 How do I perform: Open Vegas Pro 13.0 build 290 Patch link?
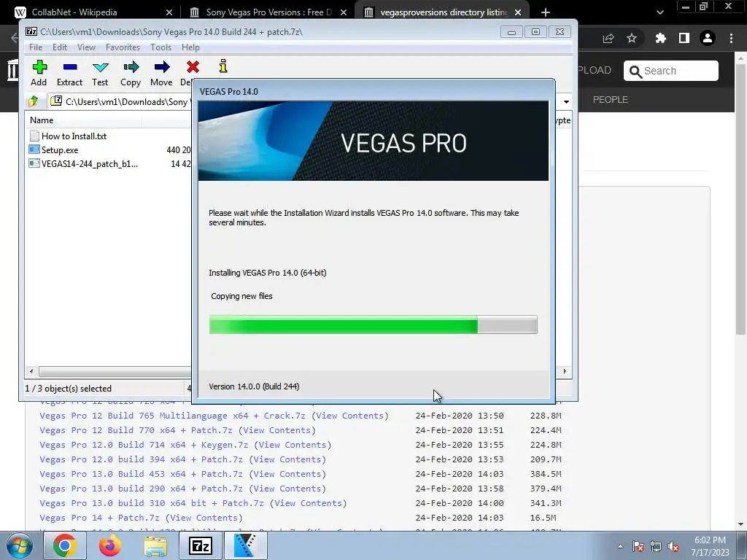tap(141, 489)
